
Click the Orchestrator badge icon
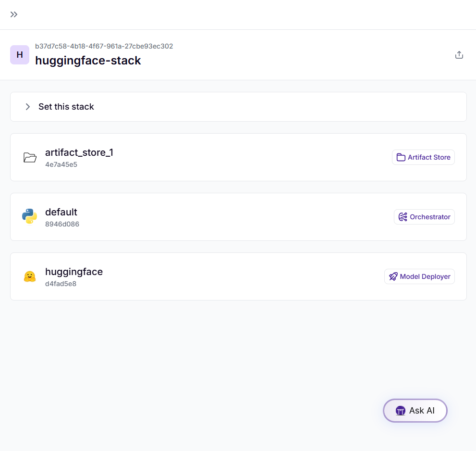point(403,217)
